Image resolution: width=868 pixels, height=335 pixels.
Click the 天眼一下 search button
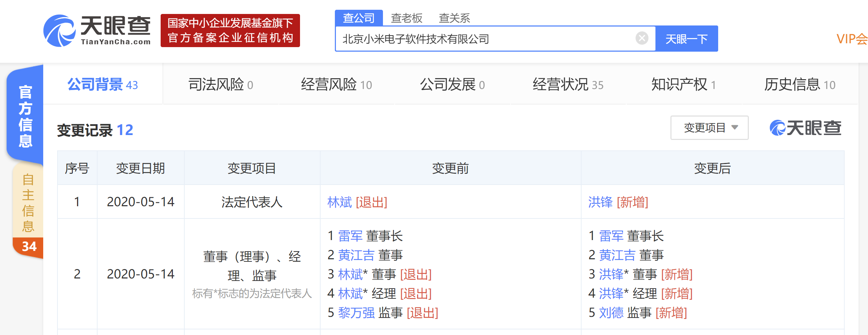pyautogui.click(x=687, y=38)
